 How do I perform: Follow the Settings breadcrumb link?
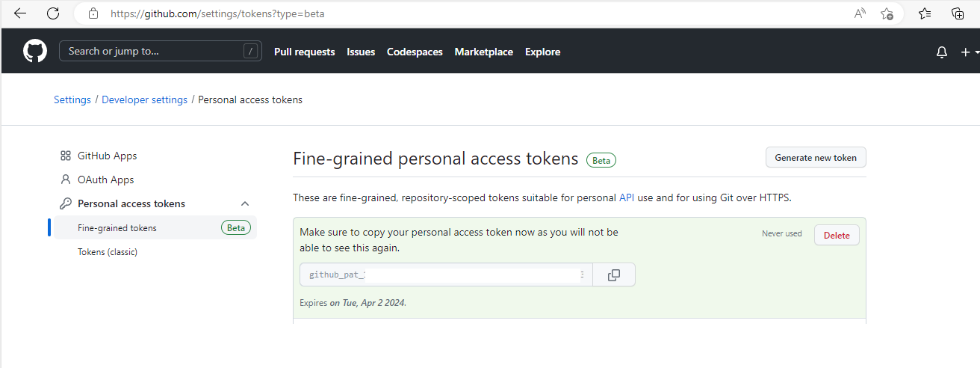[72, 99]
